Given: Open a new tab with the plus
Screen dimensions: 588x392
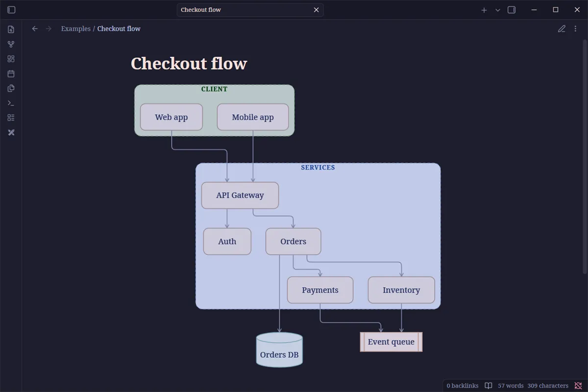Looking at the screenshot, I should [x=484, y=10].
